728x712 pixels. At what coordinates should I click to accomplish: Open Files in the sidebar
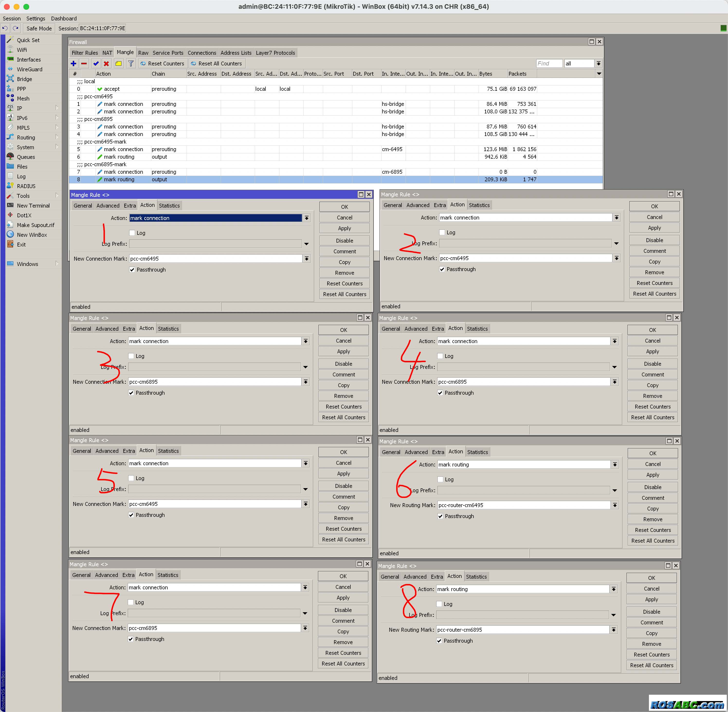click(x=22, y=167)
